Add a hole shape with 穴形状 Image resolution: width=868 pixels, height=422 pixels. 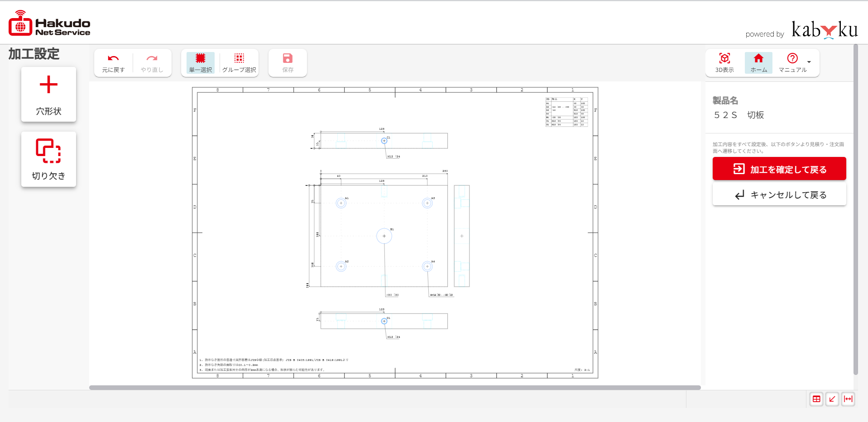tap(48, 95)
